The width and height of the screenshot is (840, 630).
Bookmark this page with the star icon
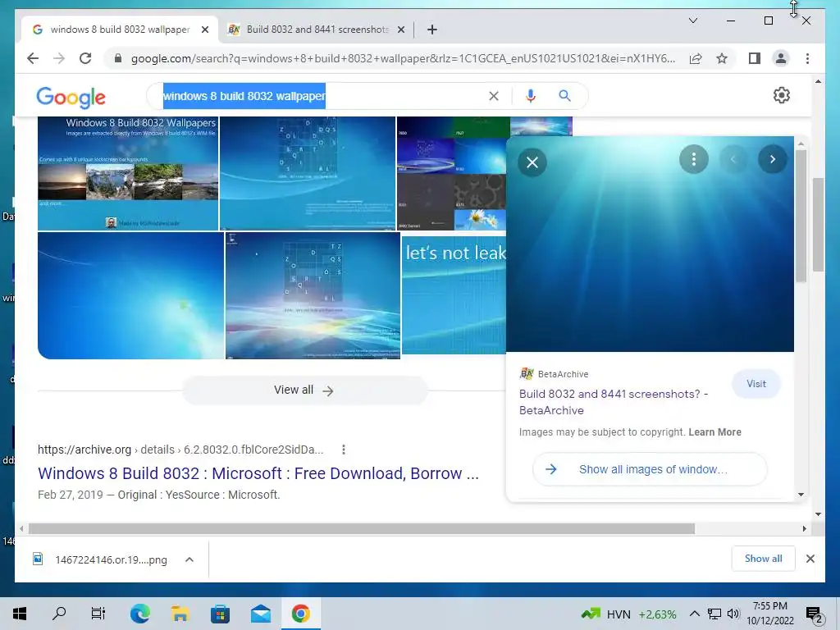722,58
